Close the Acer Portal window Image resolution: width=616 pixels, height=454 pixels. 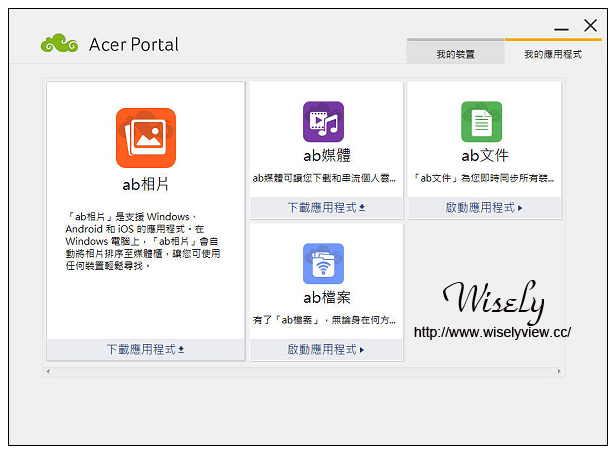click(x=590, y=26)
